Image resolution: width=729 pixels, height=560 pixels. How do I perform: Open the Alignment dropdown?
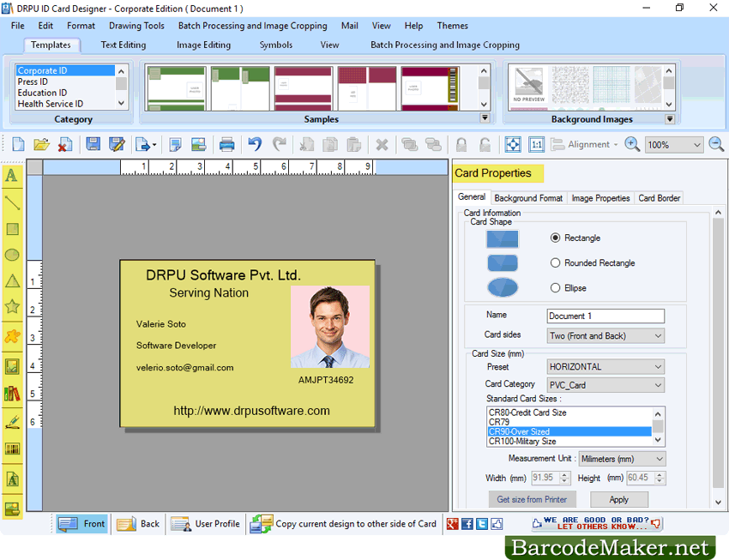(585, 145)
